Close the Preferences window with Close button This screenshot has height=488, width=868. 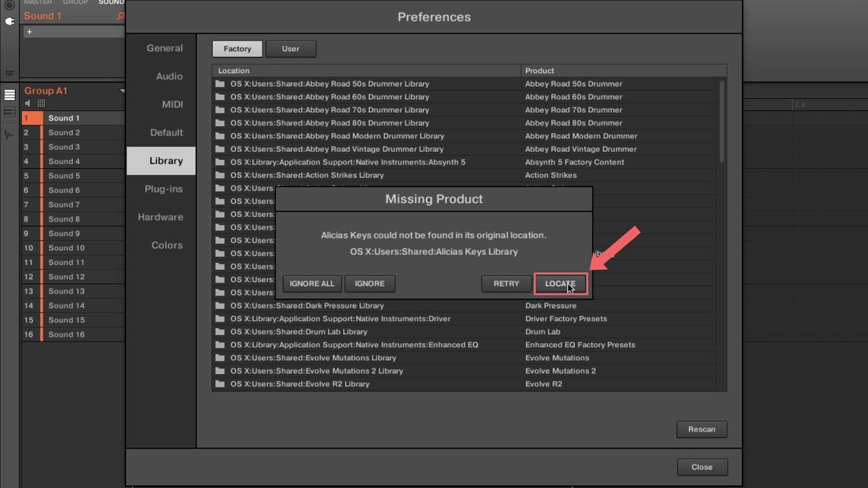tap(702, 467)
